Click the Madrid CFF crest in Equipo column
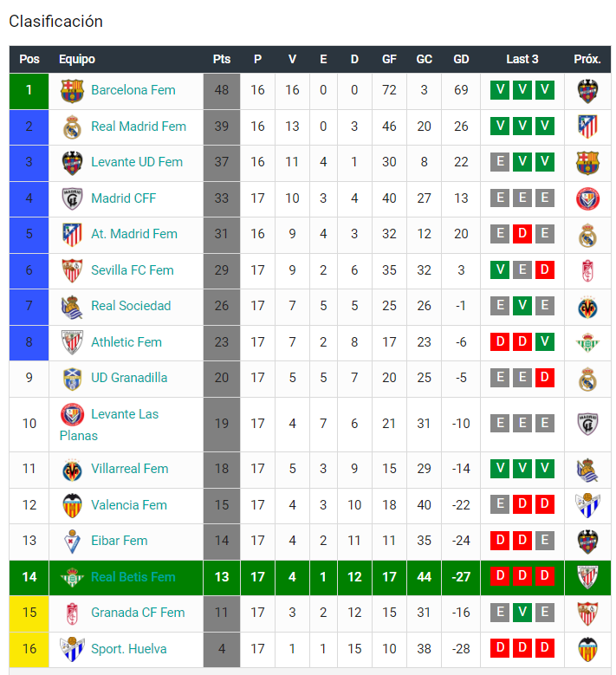Screen dimensions: 616x675 pos(72,199)
